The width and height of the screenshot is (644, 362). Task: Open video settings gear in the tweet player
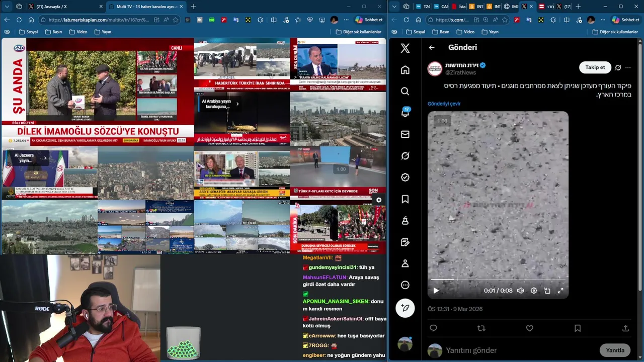pyautogui.click(x=534, y=291)
